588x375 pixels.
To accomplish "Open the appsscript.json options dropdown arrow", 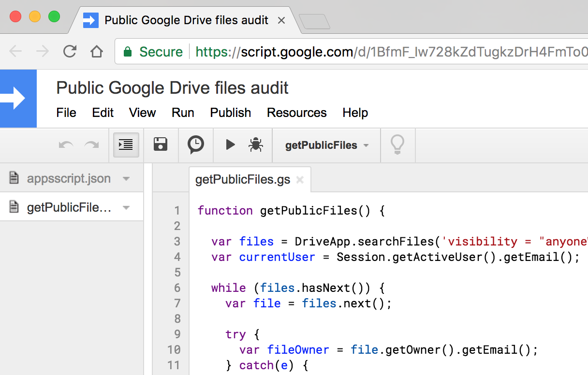I will click(x=127, y=178).
